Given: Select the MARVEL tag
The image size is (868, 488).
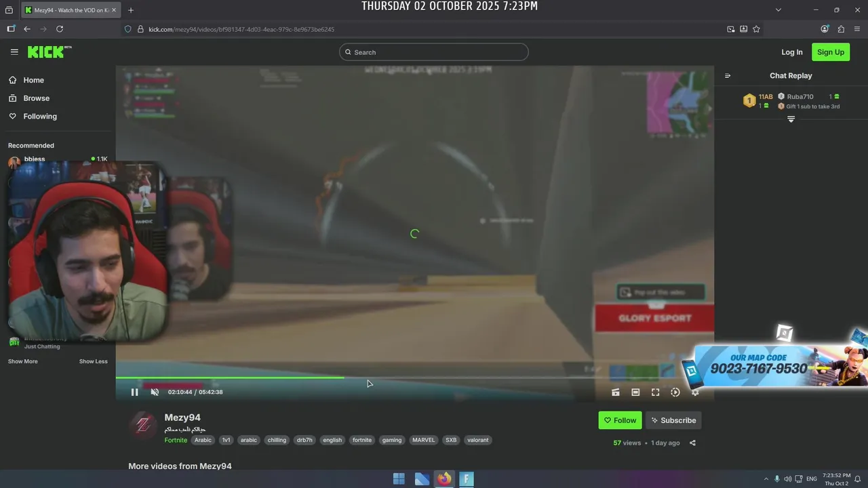Looking at the screenshot, I should 423,440.
